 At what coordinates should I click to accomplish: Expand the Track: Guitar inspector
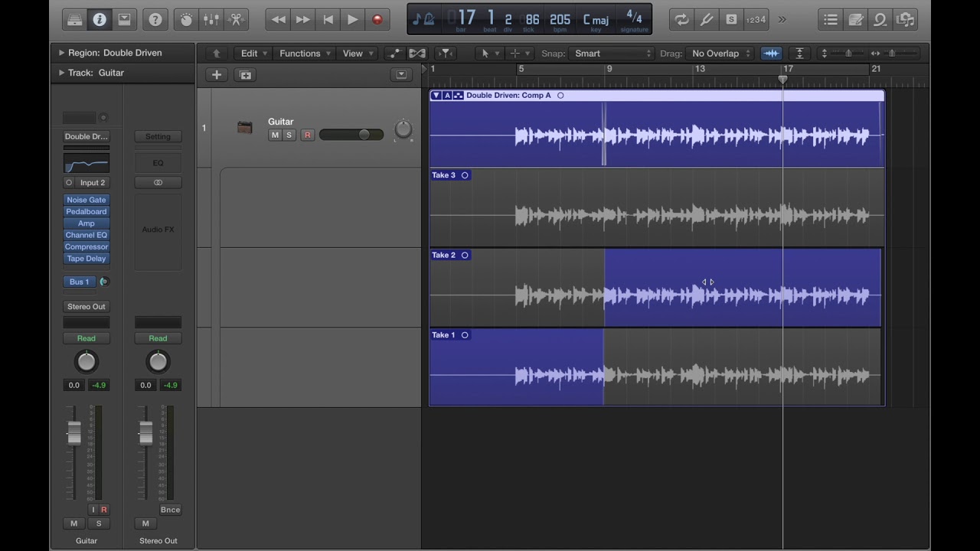tap(61, 73)
